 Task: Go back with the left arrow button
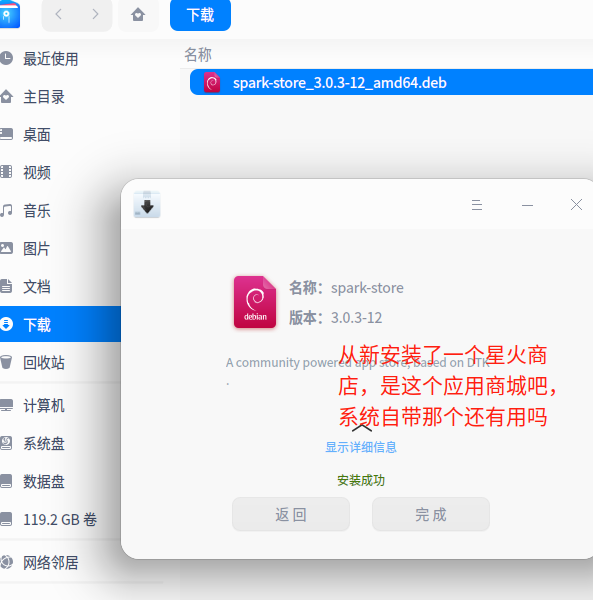pos(59,15)
